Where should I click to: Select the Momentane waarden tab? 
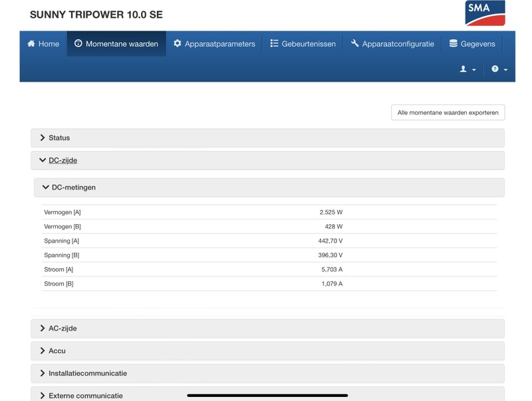(116, 44)
